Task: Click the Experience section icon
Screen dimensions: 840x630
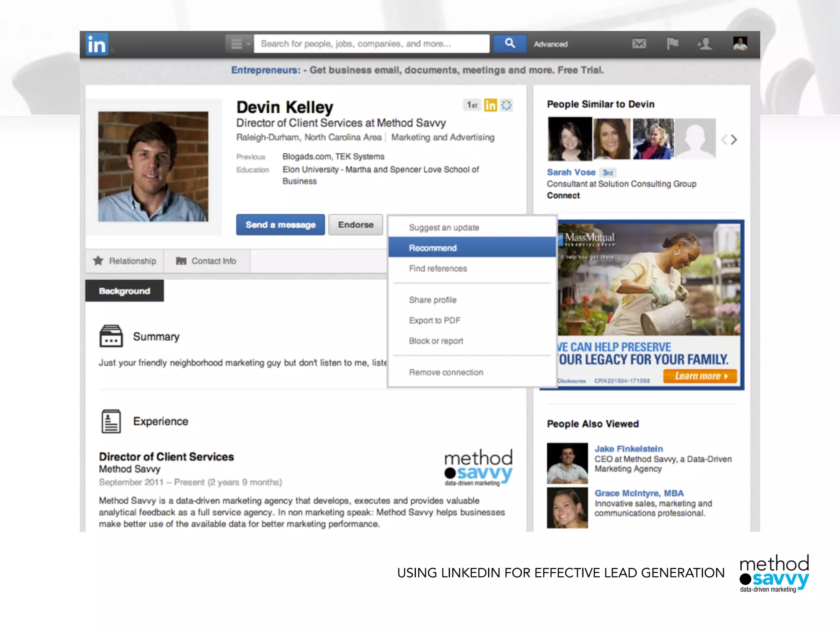Action: coord(111,421)
